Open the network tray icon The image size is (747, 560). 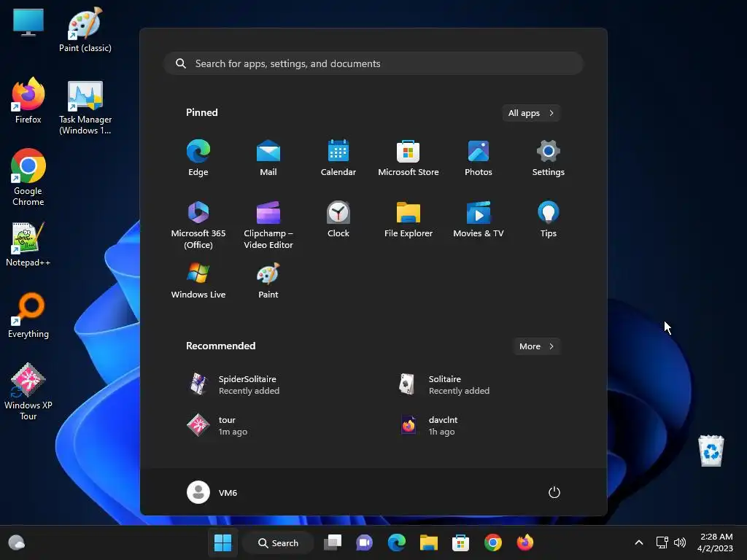[662, 542]
